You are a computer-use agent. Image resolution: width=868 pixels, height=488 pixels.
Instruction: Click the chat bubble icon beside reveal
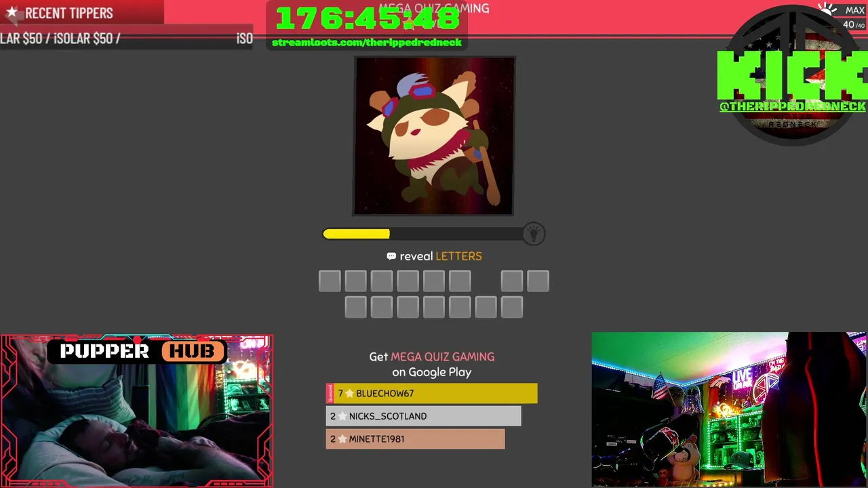pos(391,256)
